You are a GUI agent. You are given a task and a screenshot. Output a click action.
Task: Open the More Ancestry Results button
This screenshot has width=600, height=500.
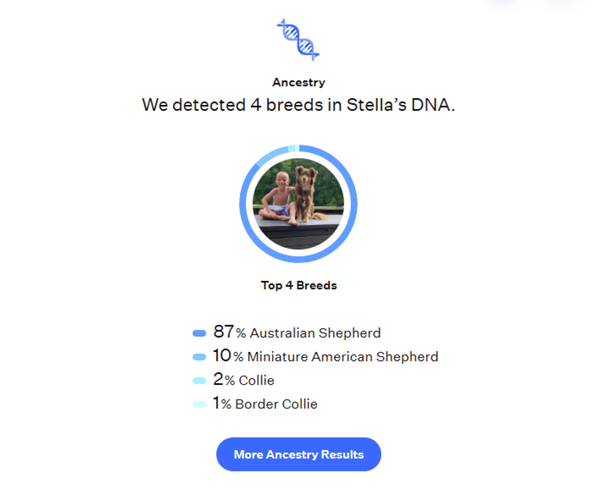point(299,455)
